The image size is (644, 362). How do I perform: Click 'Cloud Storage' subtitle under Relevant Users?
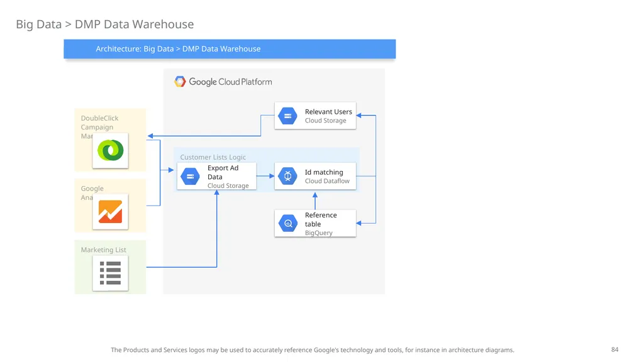pyautogui.click(x=325, y=121)
